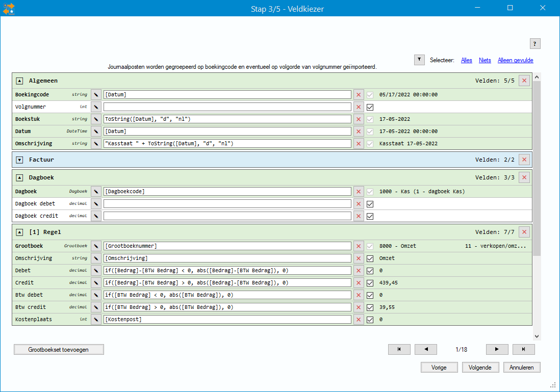Open formula editor for Grootboek field
The width and height of the screenshot is (560, 392).
pyautogui.click(x=96, y=246)
